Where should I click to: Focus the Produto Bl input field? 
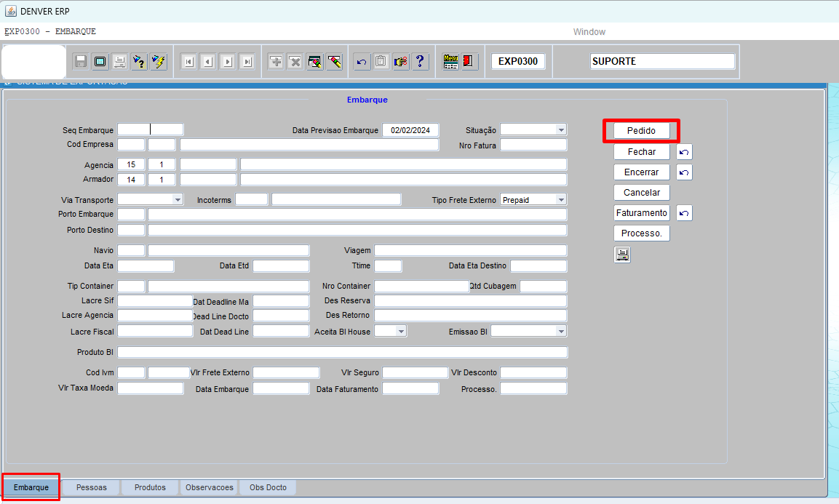343,352
